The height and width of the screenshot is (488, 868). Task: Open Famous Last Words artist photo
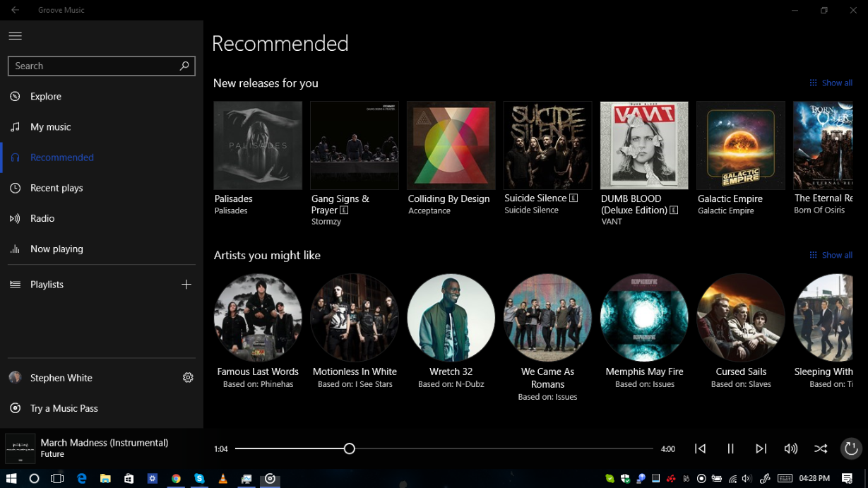click(258, 318)
